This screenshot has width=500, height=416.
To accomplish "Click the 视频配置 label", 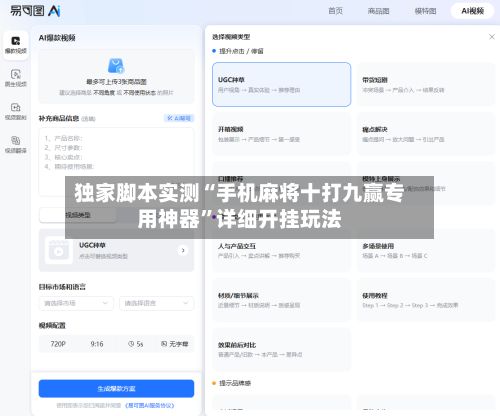I will (x=52, y=325).
